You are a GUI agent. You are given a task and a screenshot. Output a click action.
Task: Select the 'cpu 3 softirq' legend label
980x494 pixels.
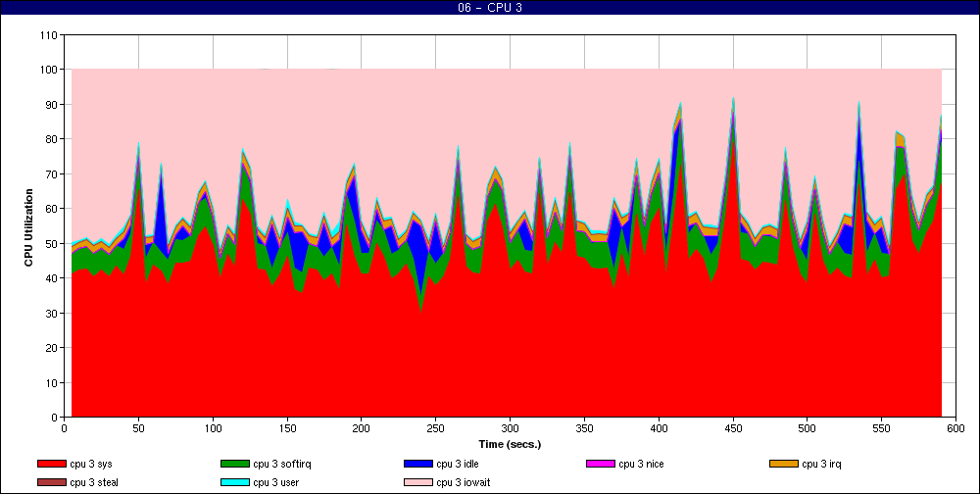(x=282, y=465)
